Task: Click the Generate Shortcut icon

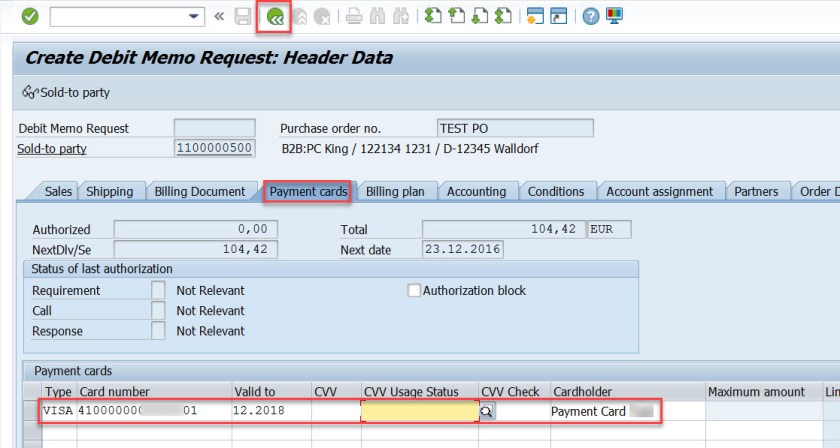Action: click(x=559, y=16)
